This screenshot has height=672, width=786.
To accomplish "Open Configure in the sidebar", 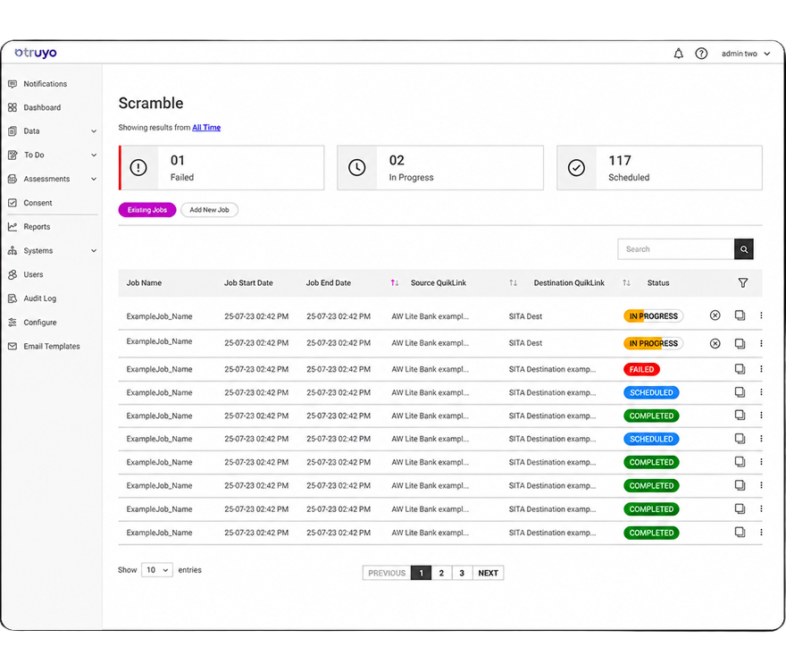I will click(x=39, y=323).
